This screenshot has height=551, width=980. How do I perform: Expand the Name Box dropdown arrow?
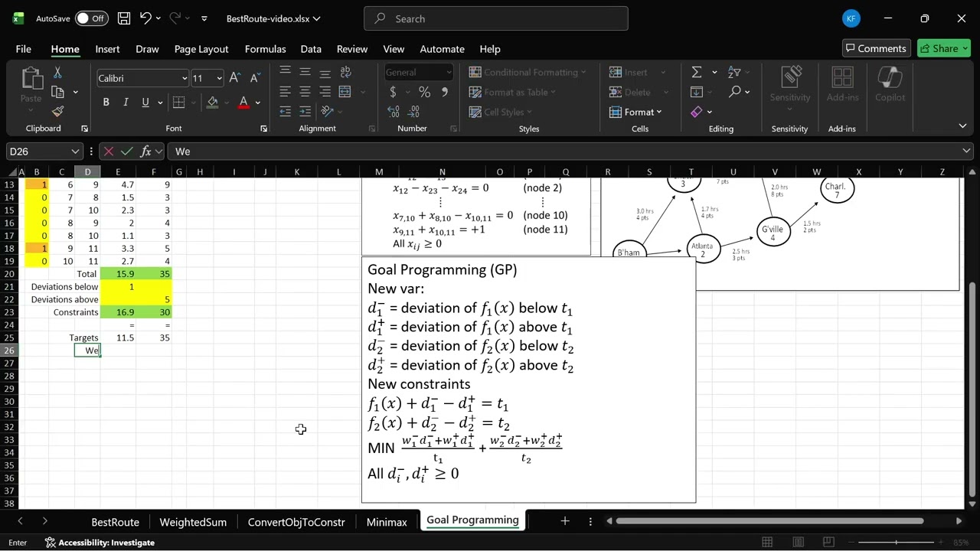(x=74, y=152)
